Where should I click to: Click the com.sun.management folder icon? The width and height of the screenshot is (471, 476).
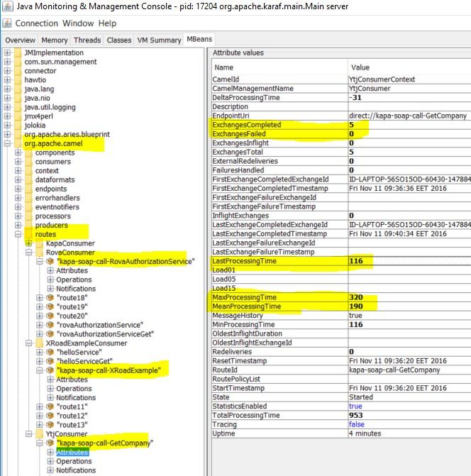(x=18, y=62)
